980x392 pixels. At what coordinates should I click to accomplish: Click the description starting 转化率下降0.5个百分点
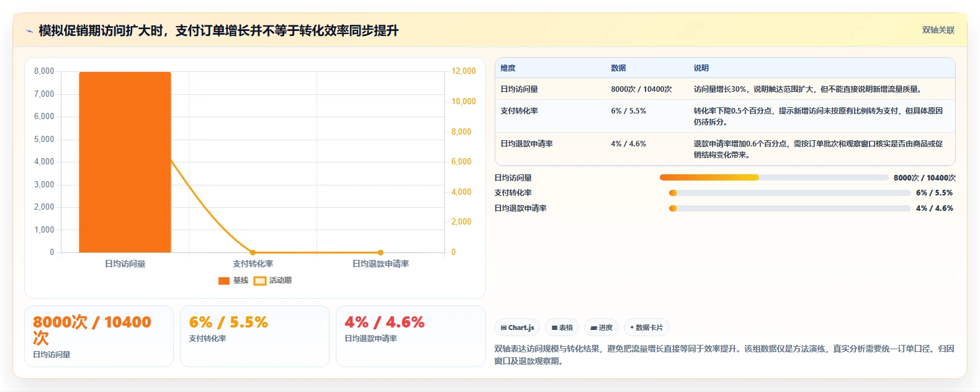tap(818, 117)
